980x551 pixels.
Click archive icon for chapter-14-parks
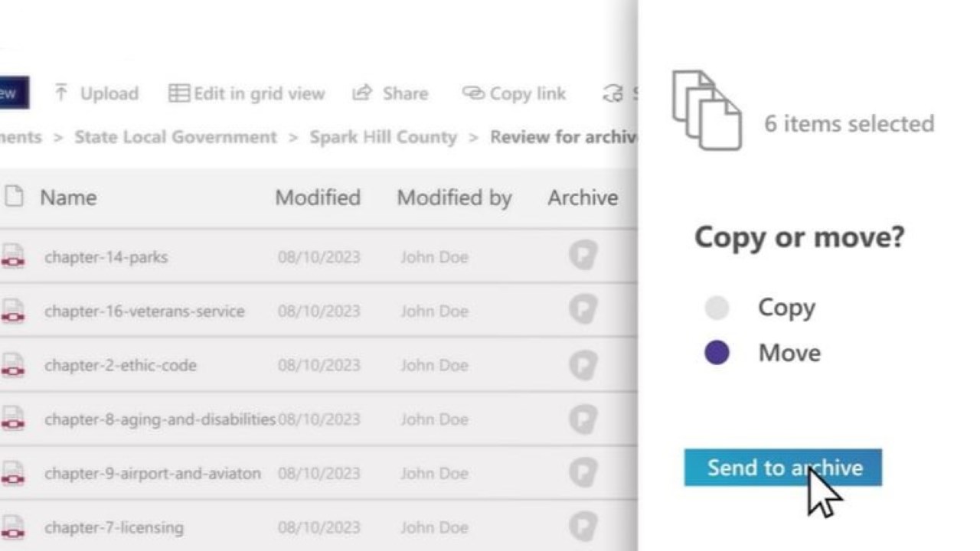click(583, 256)
